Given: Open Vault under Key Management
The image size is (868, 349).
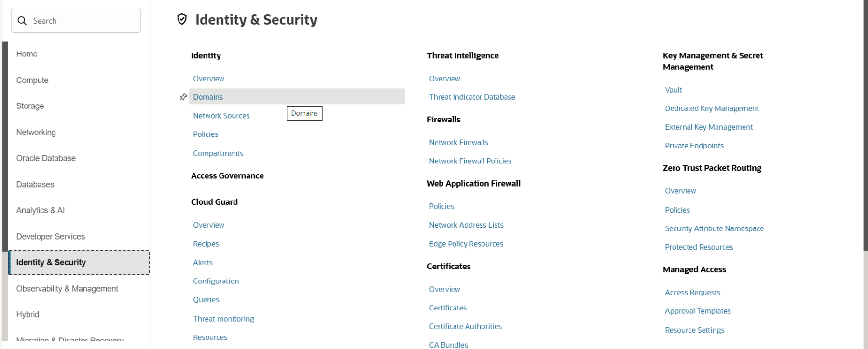Looking at the screenshot, I should (x=673, y=90).
